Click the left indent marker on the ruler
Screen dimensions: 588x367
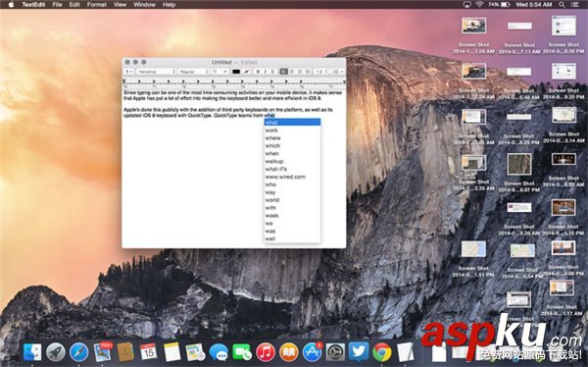124,81
